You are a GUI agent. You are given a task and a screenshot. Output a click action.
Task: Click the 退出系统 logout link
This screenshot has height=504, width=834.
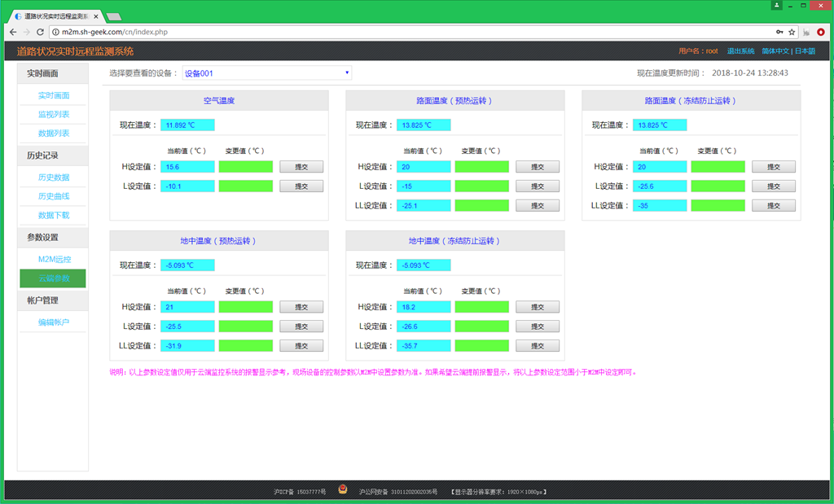tap(740, 51)
